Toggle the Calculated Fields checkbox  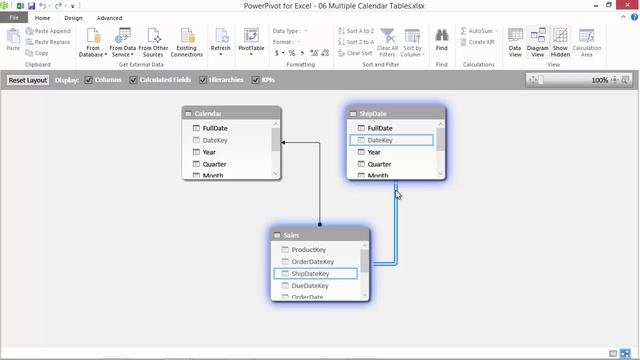[x=133, y=80]
